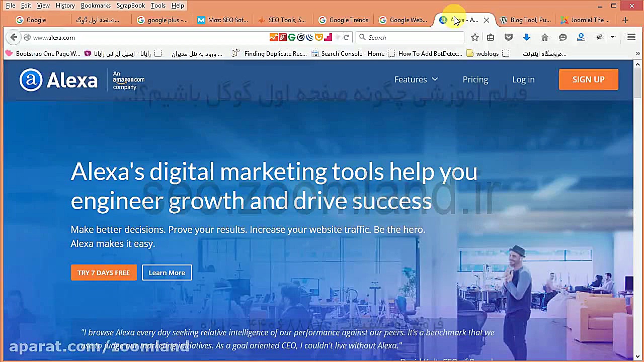The image size is (644, 362).
Task: Click the green G addon icon in address bar
Action: click(292, 37)
